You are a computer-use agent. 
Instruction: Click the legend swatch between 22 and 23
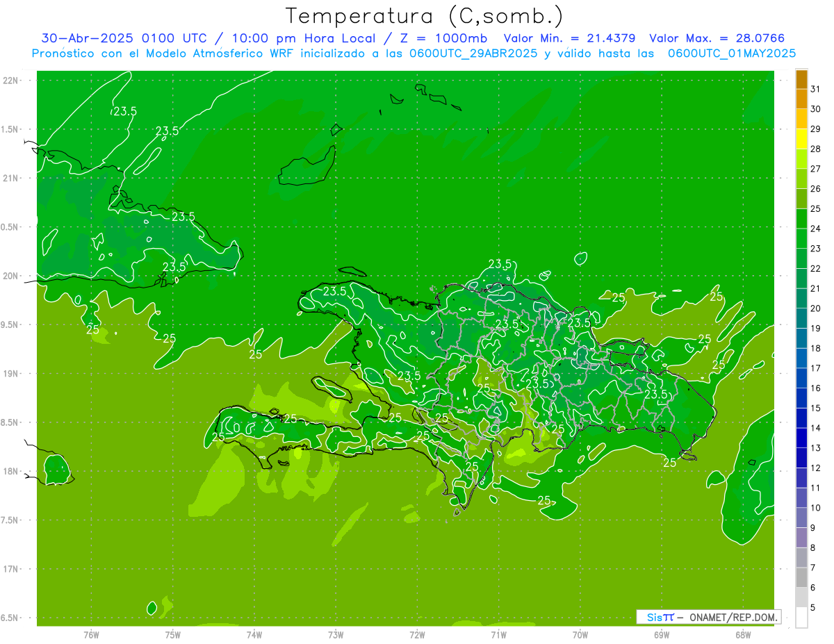pyautogui.click(x=801, y=258)
